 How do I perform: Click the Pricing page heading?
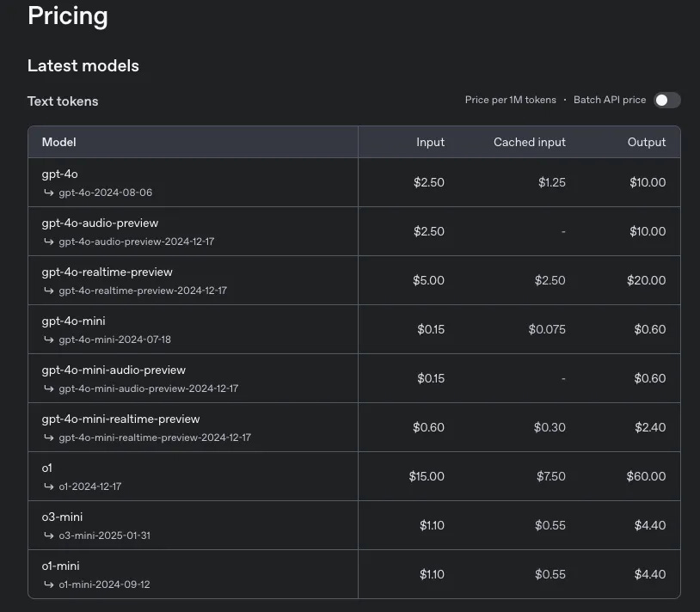tap(68, 16)
